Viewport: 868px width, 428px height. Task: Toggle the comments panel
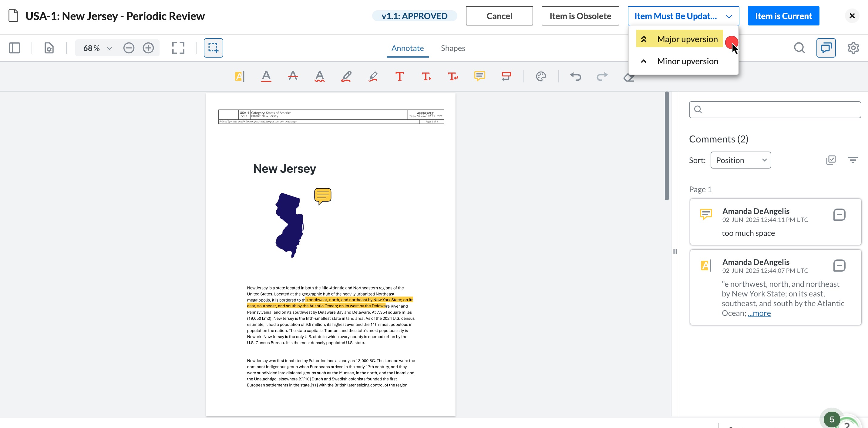click(x=826, y=48)
